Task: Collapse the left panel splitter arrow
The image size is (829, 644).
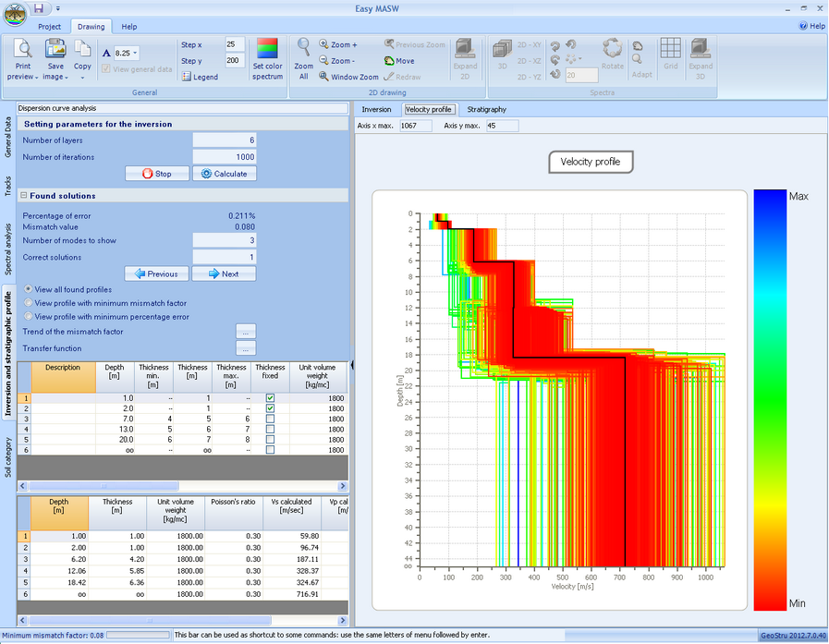Action: pyautogui.click(x=351, y=365)
